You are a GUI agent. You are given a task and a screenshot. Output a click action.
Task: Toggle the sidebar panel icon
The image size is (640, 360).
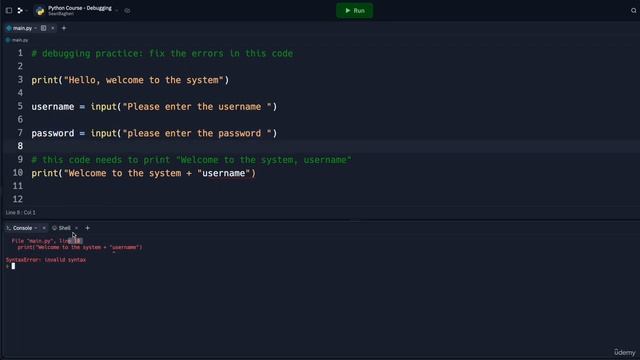tap(9, 11)
